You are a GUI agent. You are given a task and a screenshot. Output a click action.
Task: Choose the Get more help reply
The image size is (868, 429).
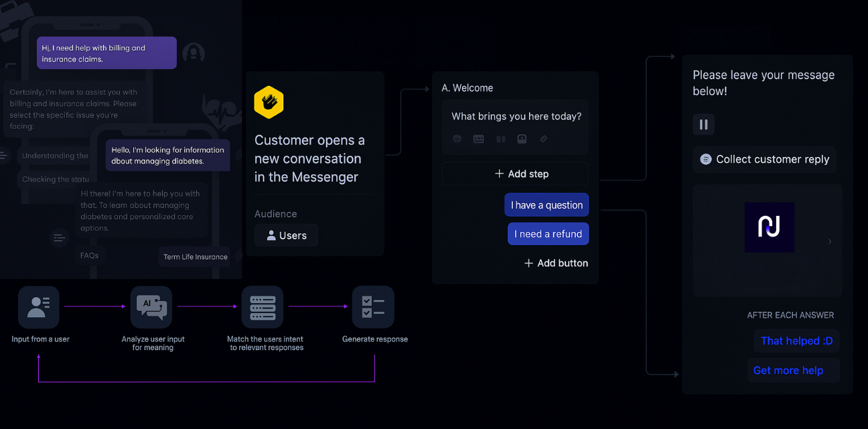click(794, 370)
